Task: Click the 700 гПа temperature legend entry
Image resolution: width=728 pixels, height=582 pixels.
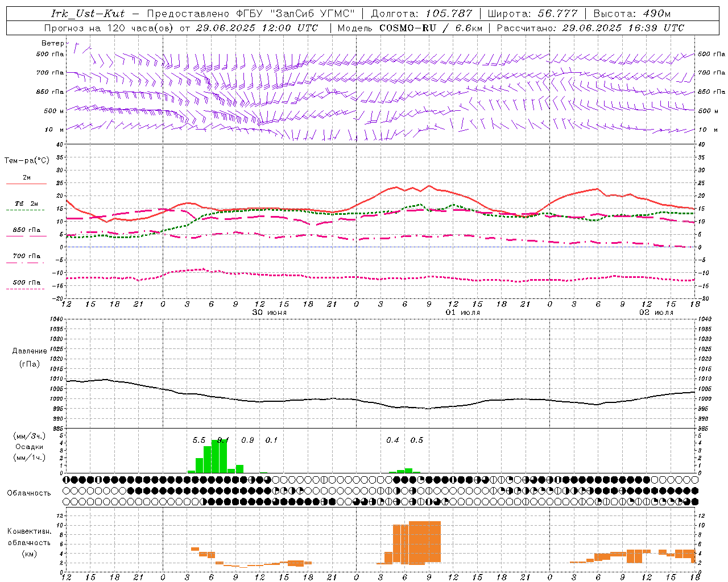Action: (x=26, y=256)
